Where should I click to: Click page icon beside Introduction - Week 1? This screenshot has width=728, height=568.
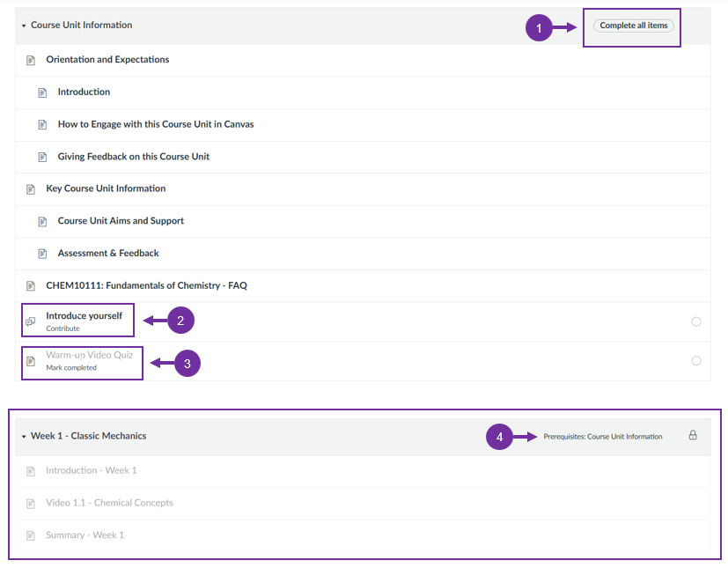pos(31,471)
